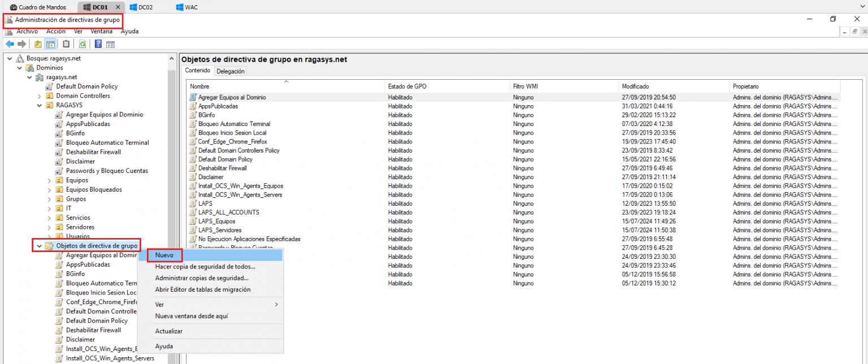The height and width of the screenshot is (364, 868).
Task: Choose Abrir Editor de tablas de migración
Action: 210,289
